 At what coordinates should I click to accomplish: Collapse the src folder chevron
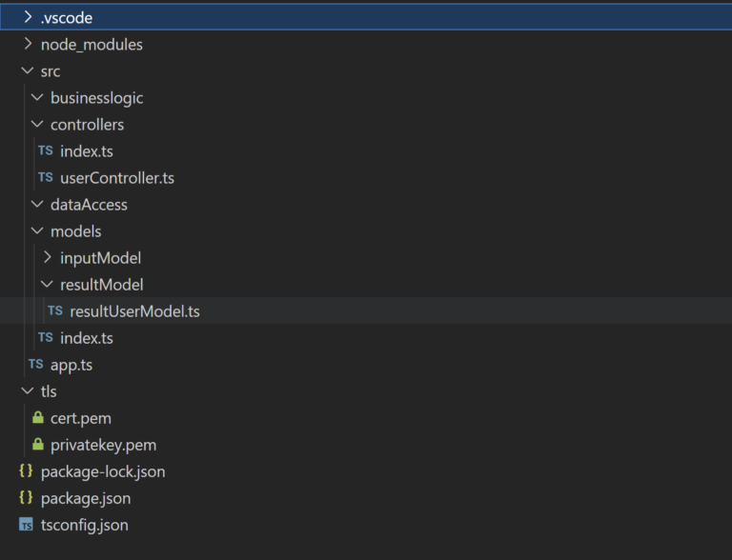(28, 70)
